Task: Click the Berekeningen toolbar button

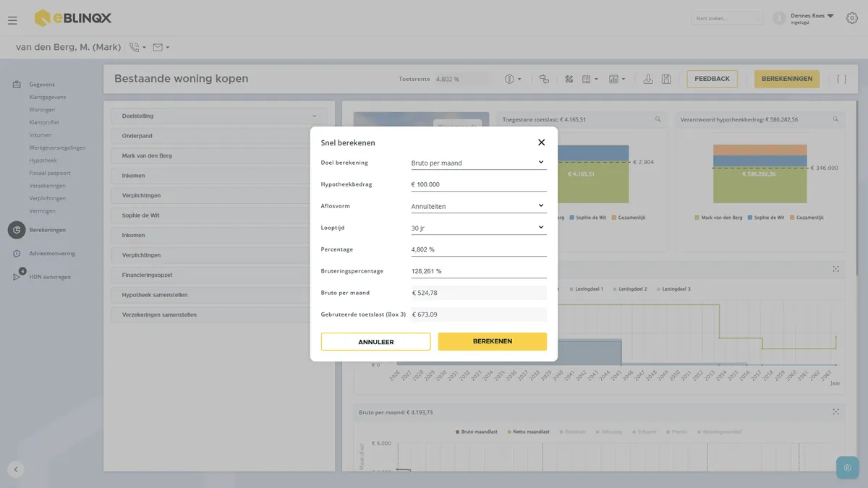Action: pos(787,79)
